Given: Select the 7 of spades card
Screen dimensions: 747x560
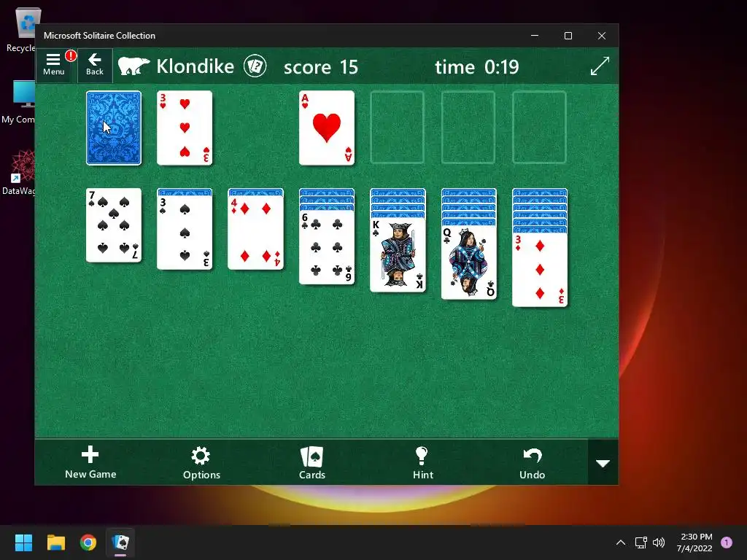Looking at the screenshot, I should coord(114,225).
